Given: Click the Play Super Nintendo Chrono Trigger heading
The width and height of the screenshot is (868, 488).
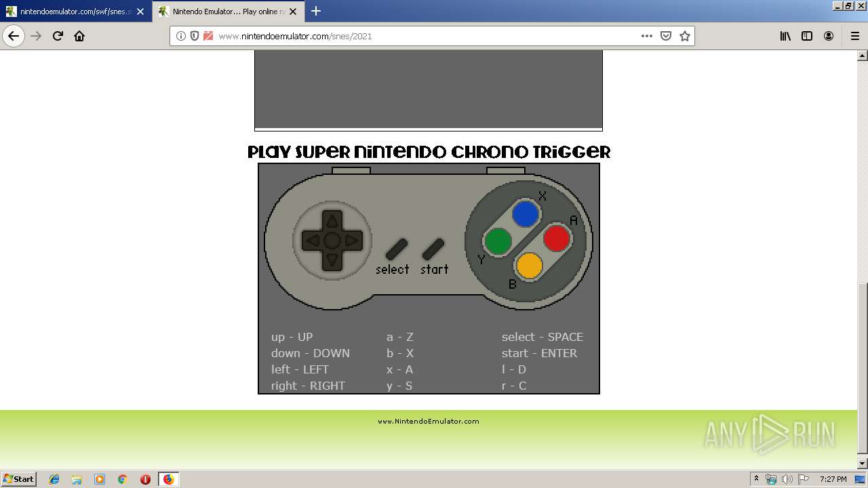Looking at the screenshot, I should 429,152.
